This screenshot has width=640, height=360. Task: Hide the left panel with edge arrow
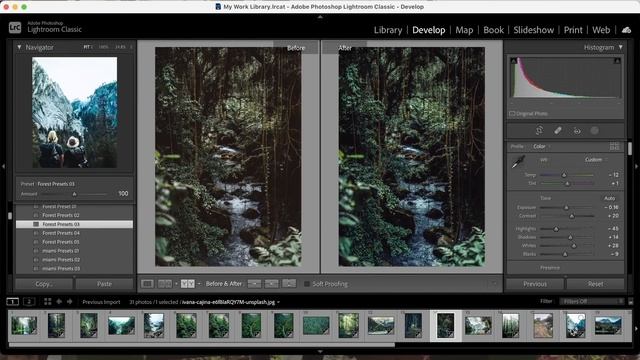click(x=3, y=166)
